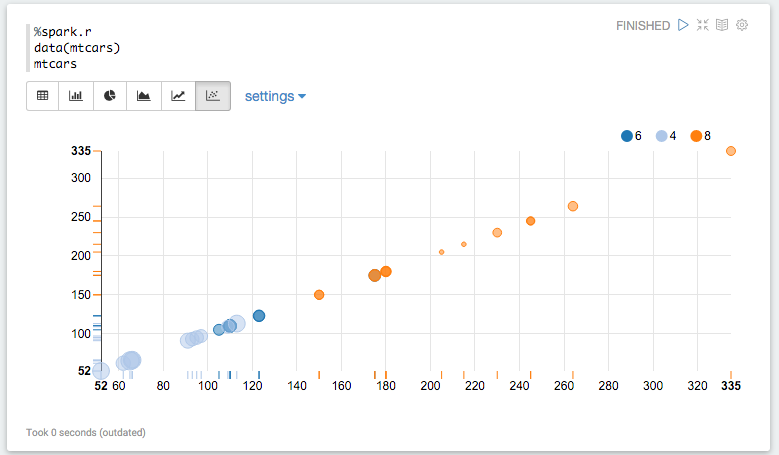Switch to table view
The height and width of the screenshot is (455, 779).
coord(43,96)
